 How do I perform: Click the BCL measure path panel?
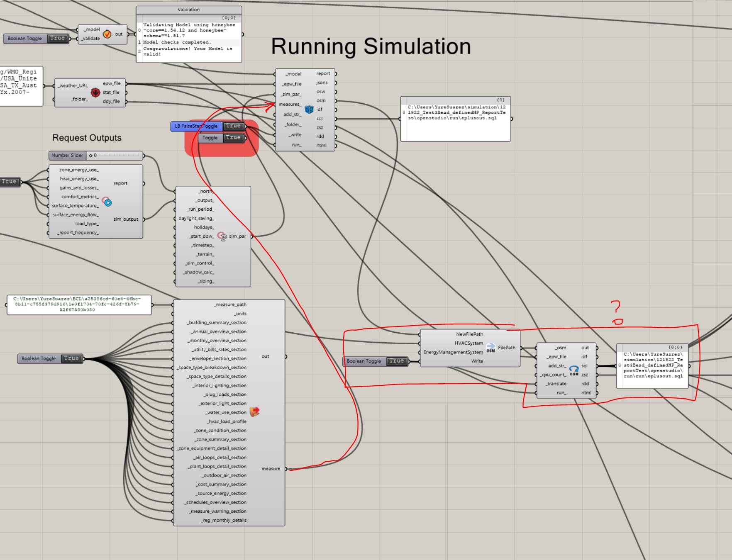79,304
